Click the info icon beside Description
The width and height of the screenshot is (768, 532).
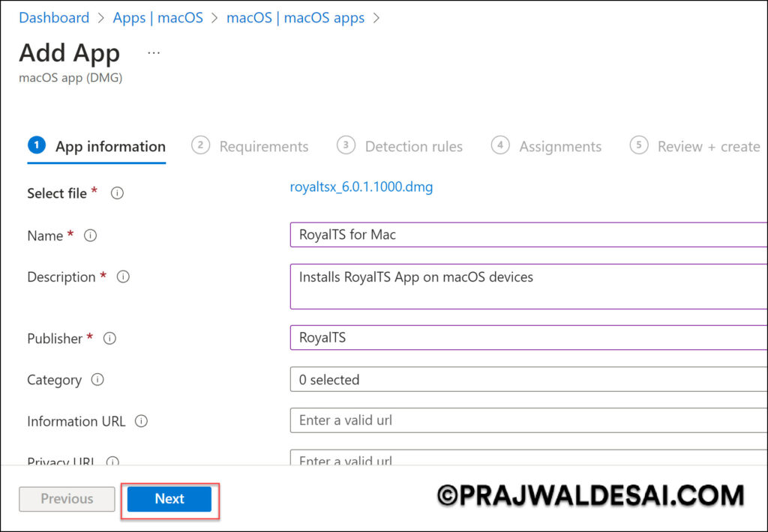tap(123, 276)
